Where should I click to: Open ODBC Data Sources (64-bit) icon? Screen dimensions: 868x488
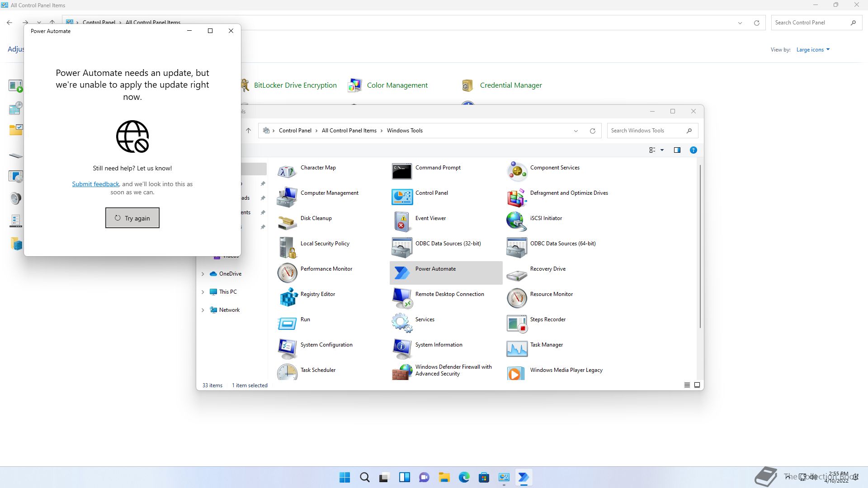click(517, 248)
